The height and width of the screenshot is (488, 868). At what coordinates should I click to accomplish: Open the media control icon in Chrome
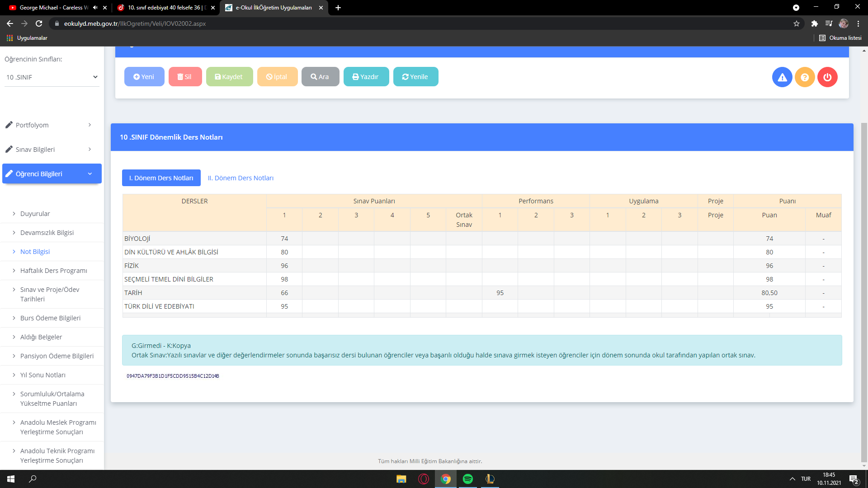[x=829, y=23]
